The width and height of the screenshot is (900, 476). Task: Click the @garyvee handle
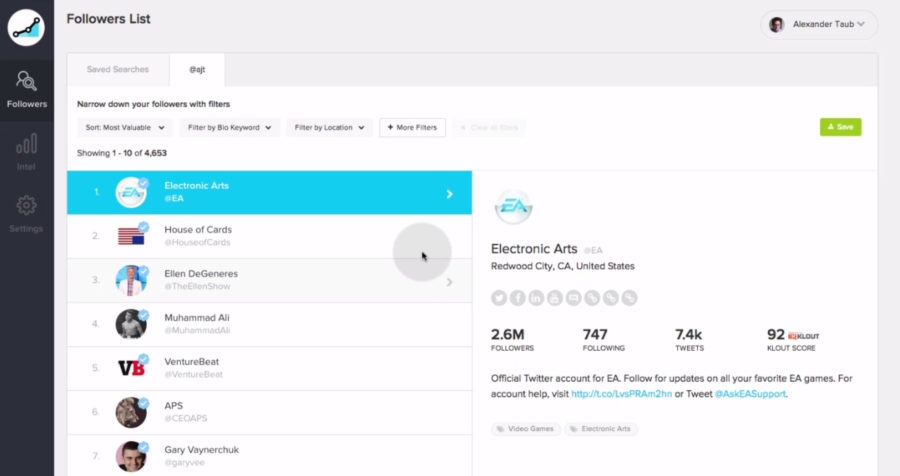(x=184, y=462)
